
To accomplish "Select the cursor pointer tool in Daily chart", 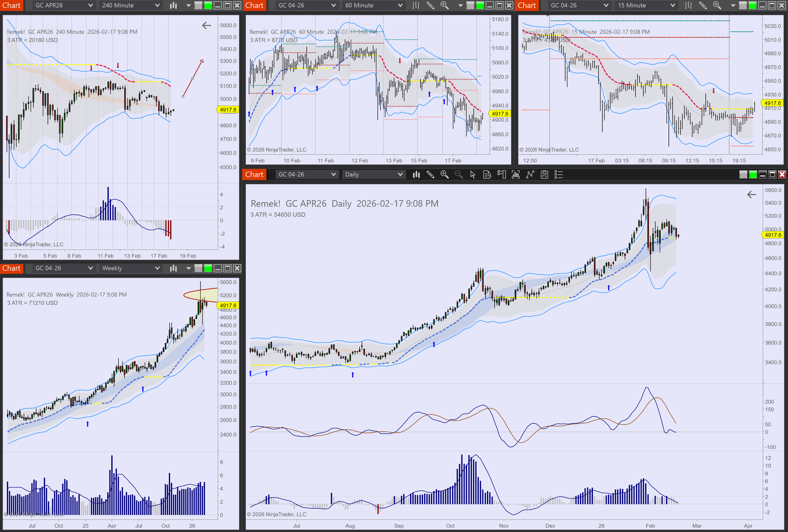I will click(473, 175).
